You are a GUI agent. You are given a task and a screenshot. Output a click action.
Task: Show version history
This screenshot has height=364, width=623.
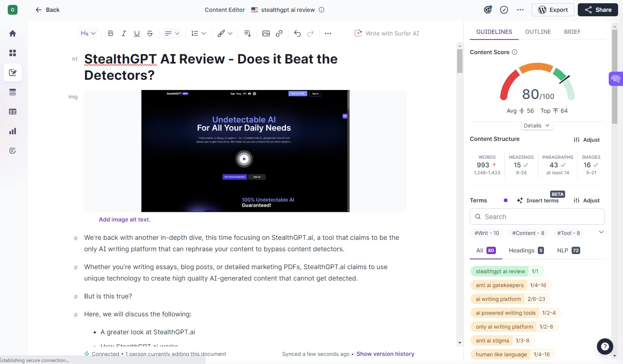click(x=385, y=354)
